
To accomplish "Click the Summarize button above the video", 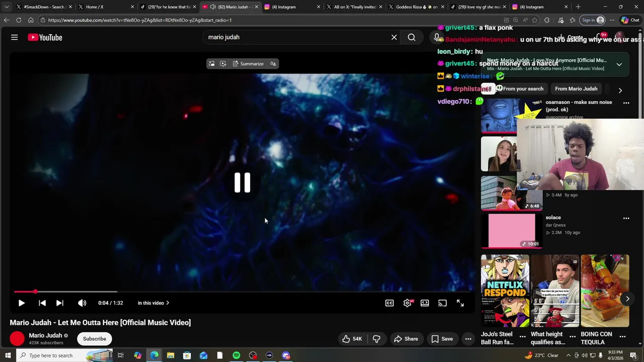I will [248, 64].
